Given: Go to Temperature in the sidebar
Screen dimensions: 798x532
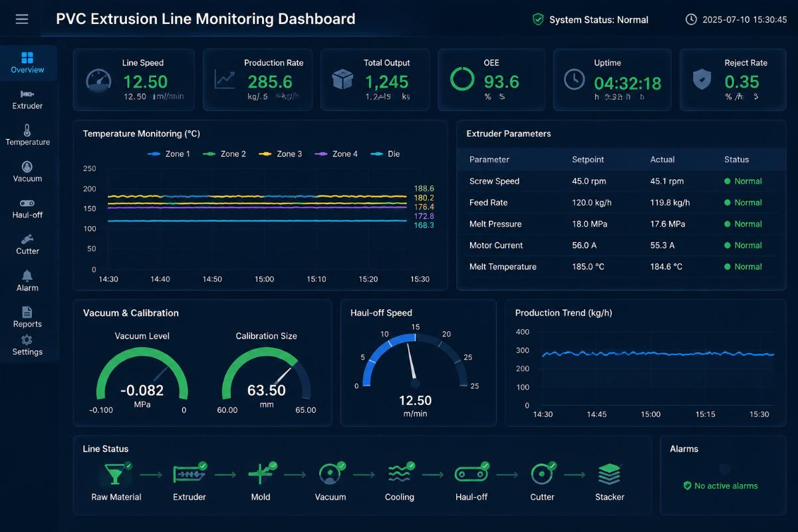Looking at the screenshot, I should coord(27,136).
